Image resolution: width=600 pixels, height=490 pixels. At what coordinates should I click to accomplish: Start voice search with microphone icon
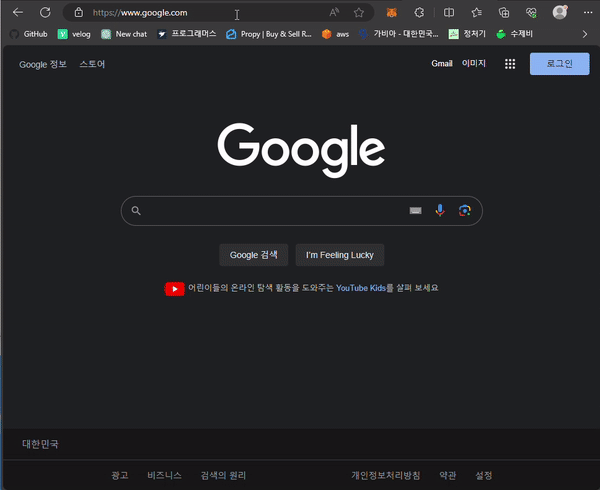coord(440,210)
